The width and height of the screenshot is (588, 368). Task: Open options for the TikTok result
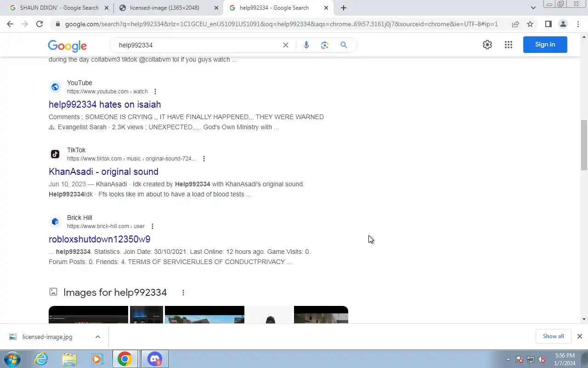pyautogui.click(x=204, y=159)
